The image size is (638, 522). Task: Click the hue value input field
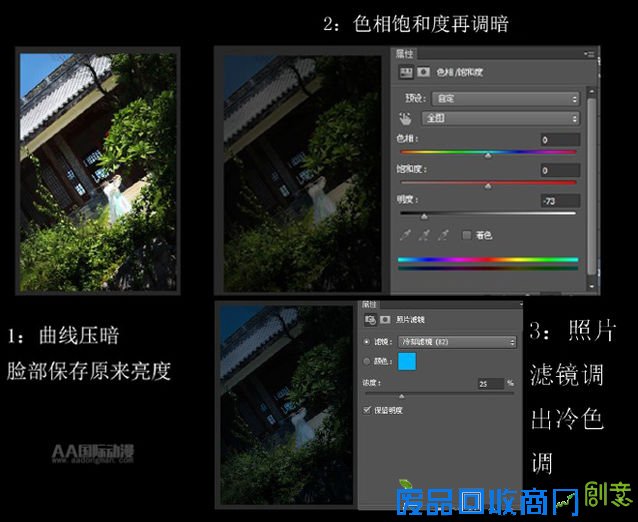(560, 140)
